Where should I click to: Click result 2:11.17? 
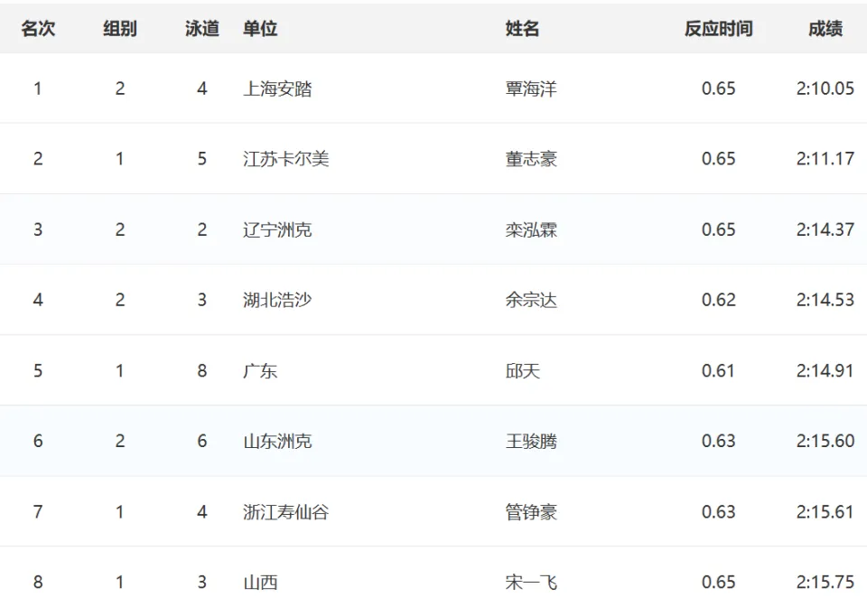(825, 159)
